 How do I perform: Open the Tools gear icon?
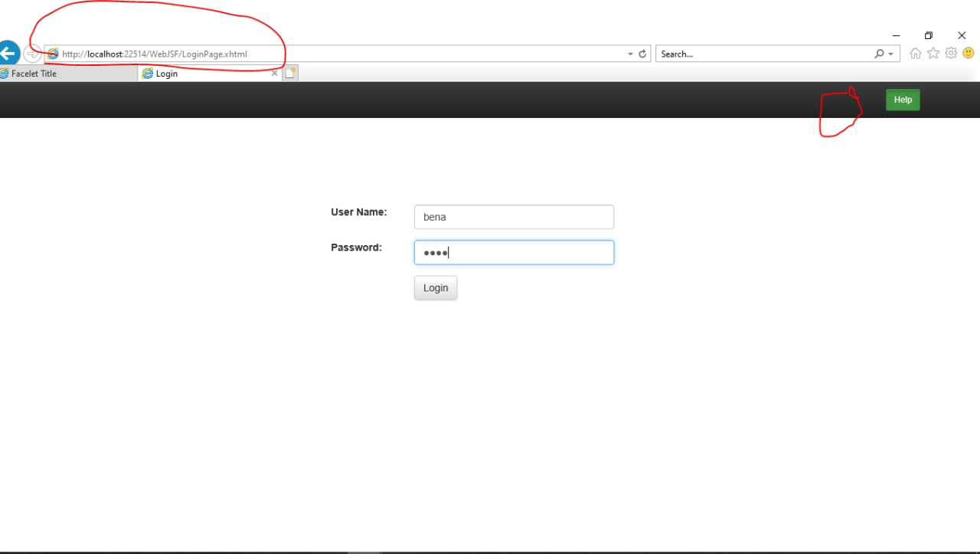coord(951,53)
